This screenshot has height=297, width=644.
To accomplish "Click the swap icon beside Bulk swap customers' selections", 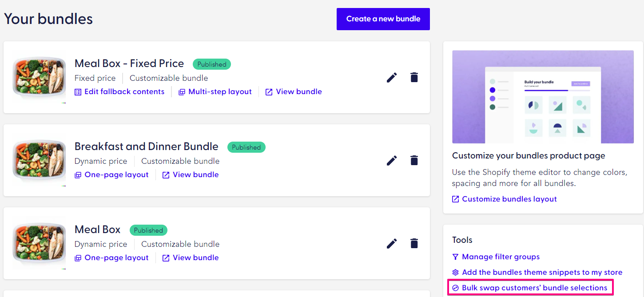I will pos(455,288).
